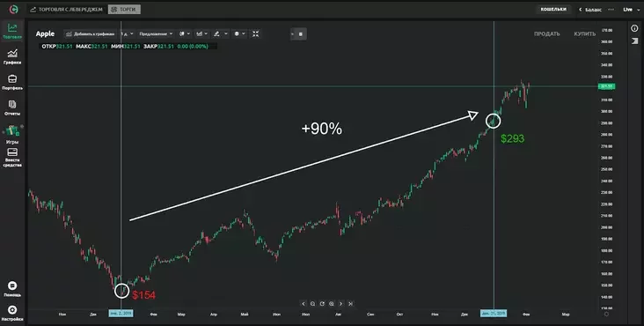Image resolution: width=644 pixels, height=326 pixels.
Task: Reset chart view with refresh icon
Action: point(322,304)
